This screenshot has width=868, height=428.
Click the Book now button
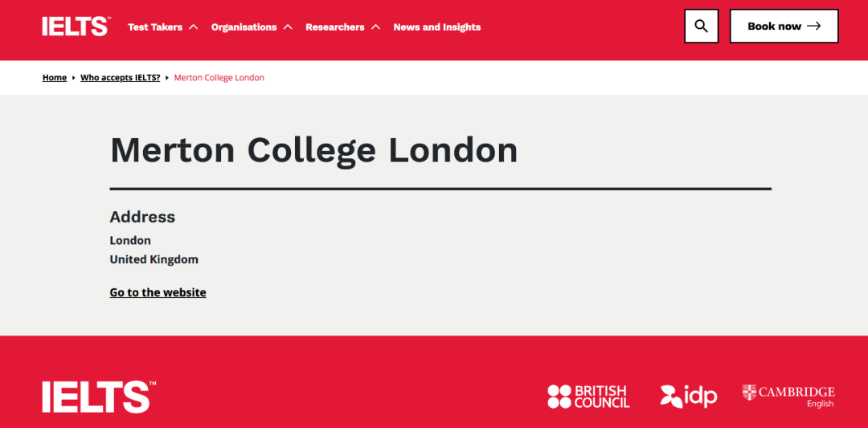click(784, 26)
